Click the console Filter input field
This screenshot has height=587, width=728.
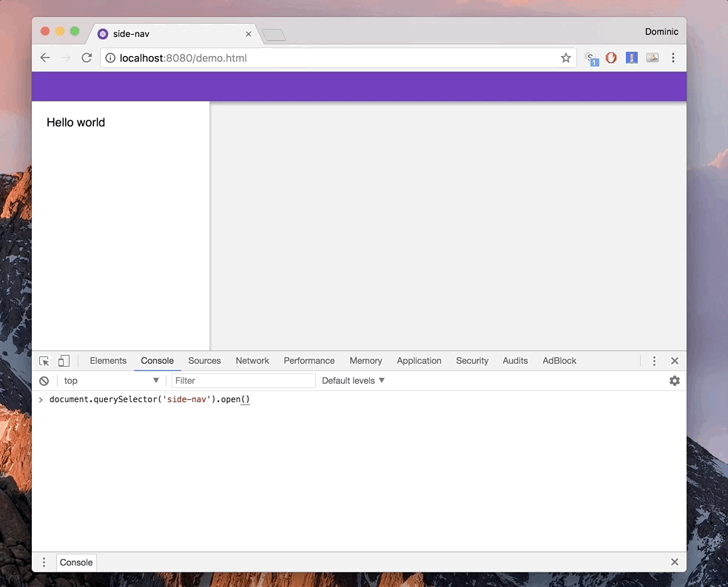click(243, 381)
